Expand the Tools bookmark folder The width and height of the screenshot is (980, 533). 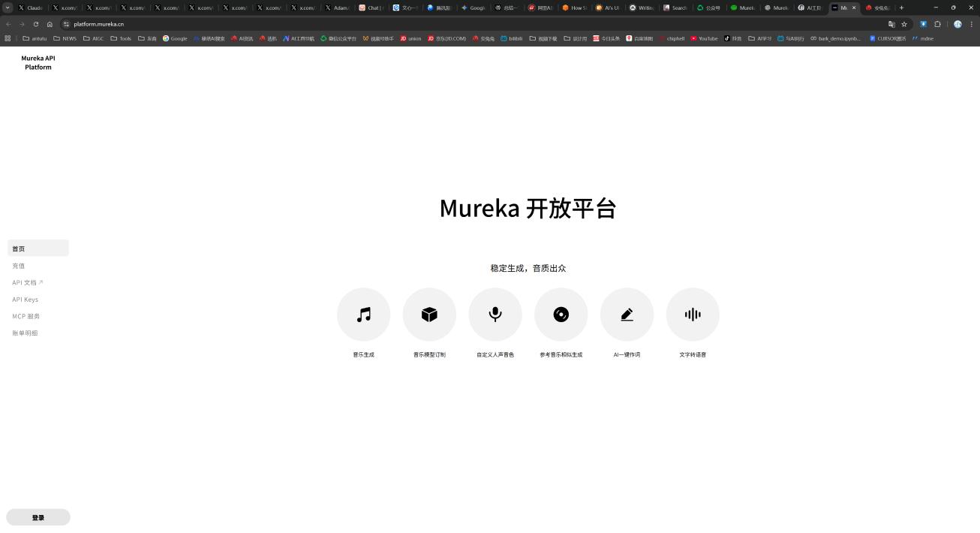(x=121, y=38)
